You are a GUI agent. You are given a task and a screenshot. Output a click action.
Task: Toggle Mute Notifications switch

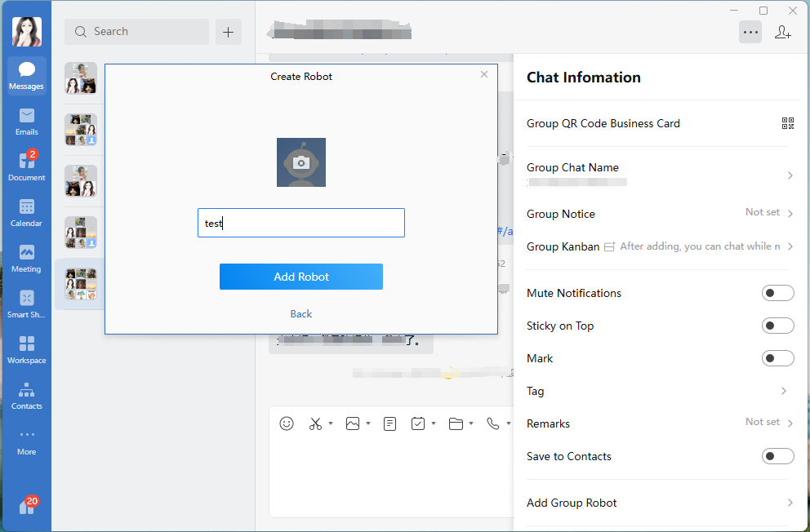pyautogui.click(x=777, y=293)
